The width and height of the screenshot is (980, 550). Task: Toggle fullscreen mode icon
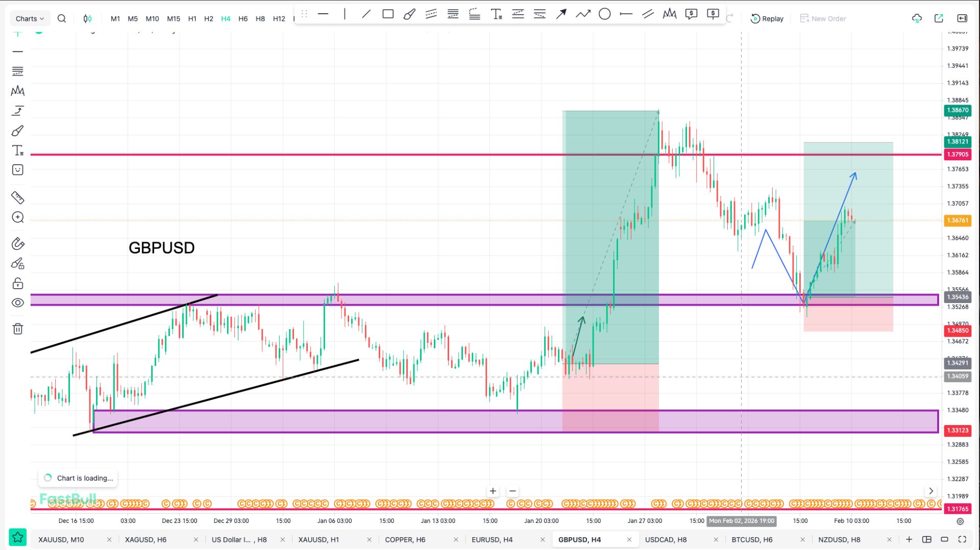962,539
